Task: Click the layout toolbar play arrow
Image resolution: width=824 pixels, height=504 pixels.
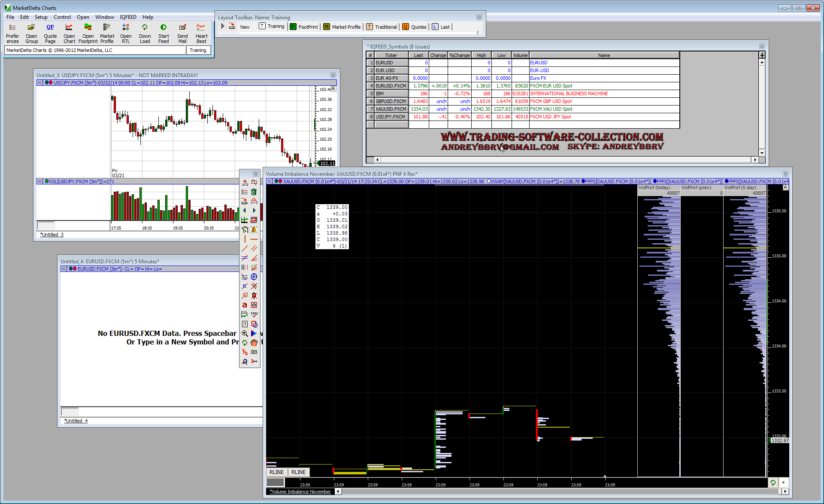Action: coord(223,27)
